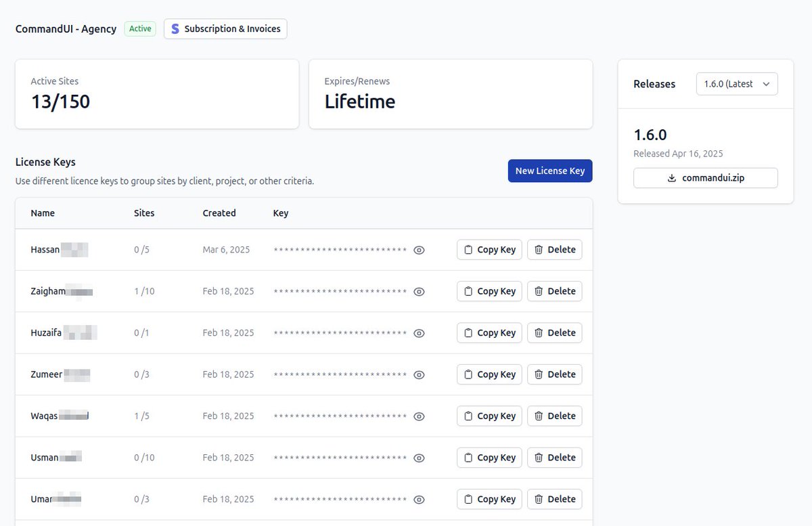Image resolution: width=812 pixels, height=526 pixels.
Task: Click the CommandUI - Agency title
Action: [66, 29]
